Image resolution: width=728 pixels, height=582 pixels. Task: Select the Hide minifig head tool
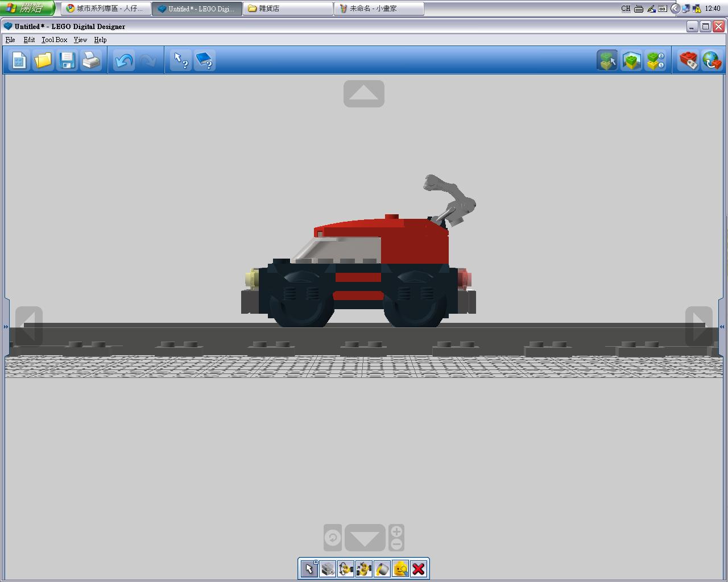point(400,569)
